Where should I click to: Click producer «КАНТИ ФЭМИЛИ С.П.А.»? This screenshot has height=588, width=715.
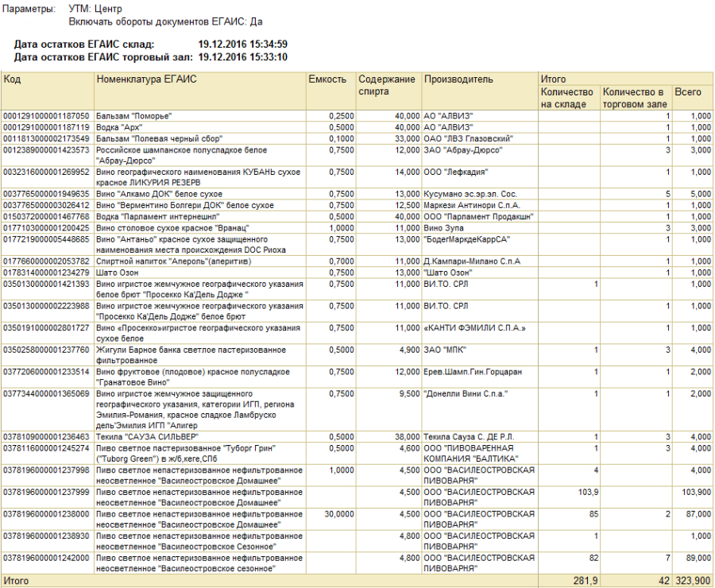475,328
